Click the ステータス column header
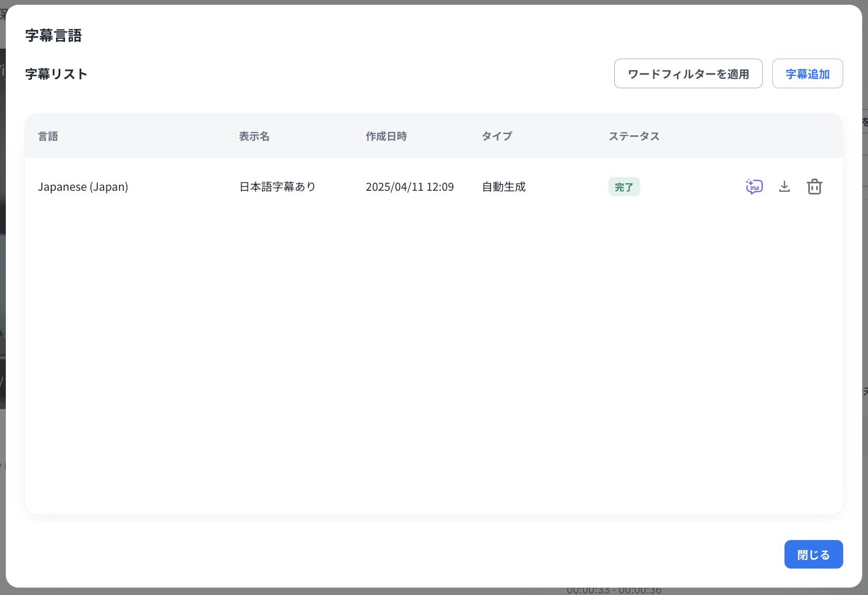The image size is (868, 595). (634, 136)
